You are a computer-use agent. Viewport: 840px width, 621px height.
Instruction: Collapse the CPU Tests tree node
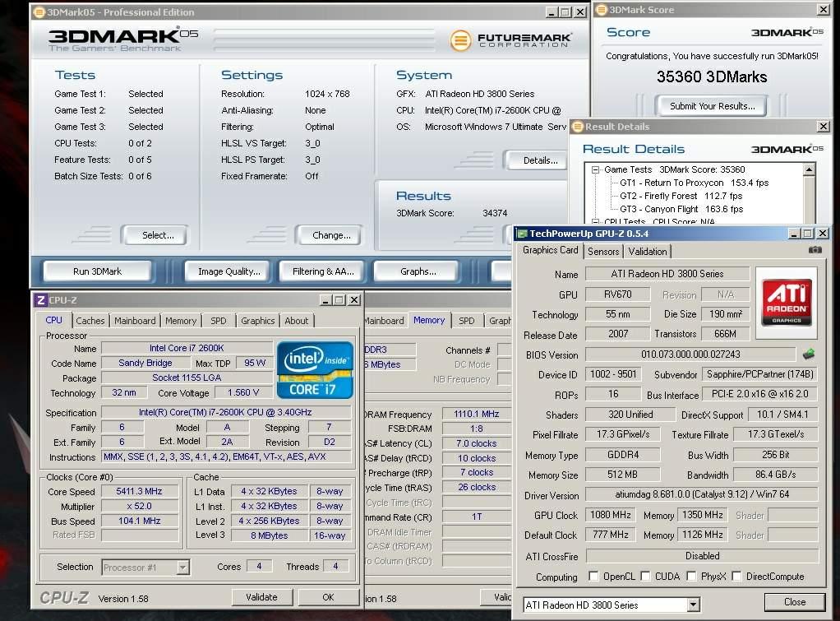(x=595, y=221)
